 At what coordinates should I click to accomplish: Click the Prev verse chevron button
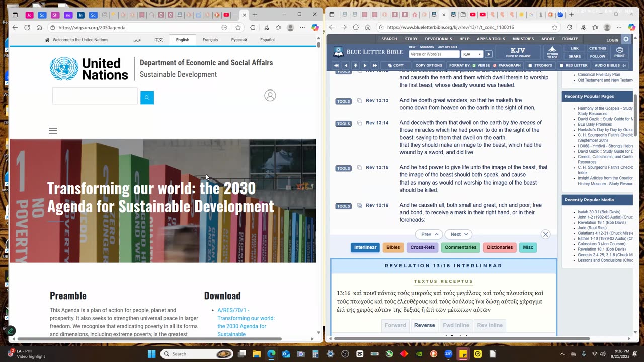(x=429, y=234)
